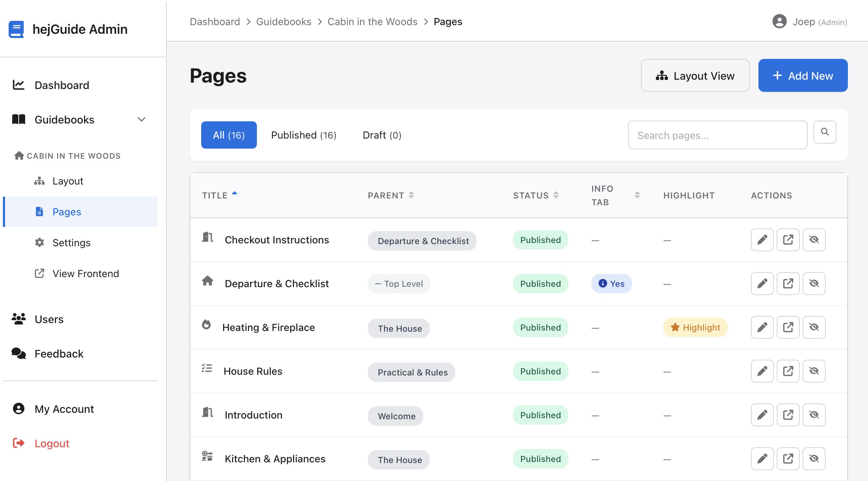
Task: Open Heating & Fireplace via its external-link icon
Action: tap(788, 327)
